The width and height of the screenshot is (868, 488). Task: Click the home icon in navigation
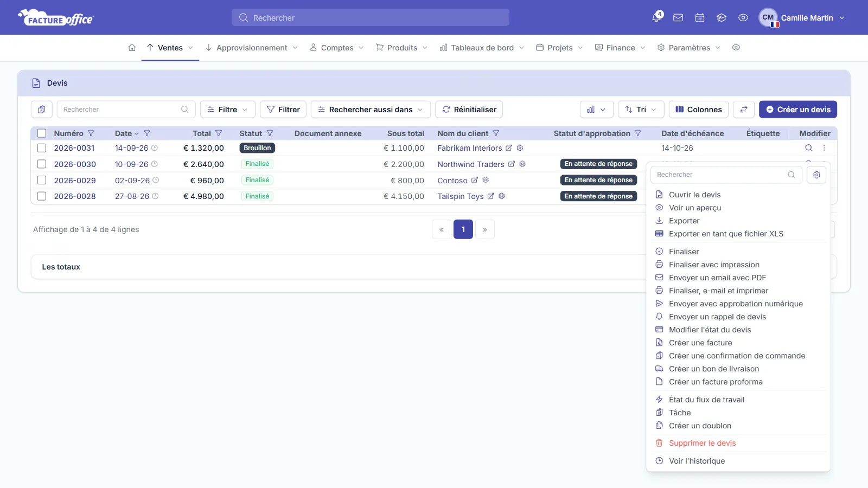point(132,48)
